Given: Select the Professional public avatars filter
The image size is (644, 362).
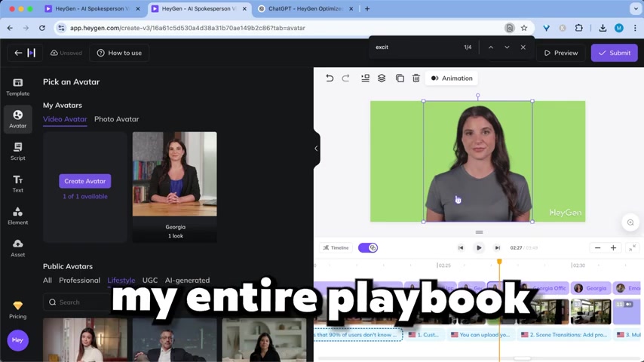Looking at the screenshot, I should pyautogui.click(x=79, y=281).
